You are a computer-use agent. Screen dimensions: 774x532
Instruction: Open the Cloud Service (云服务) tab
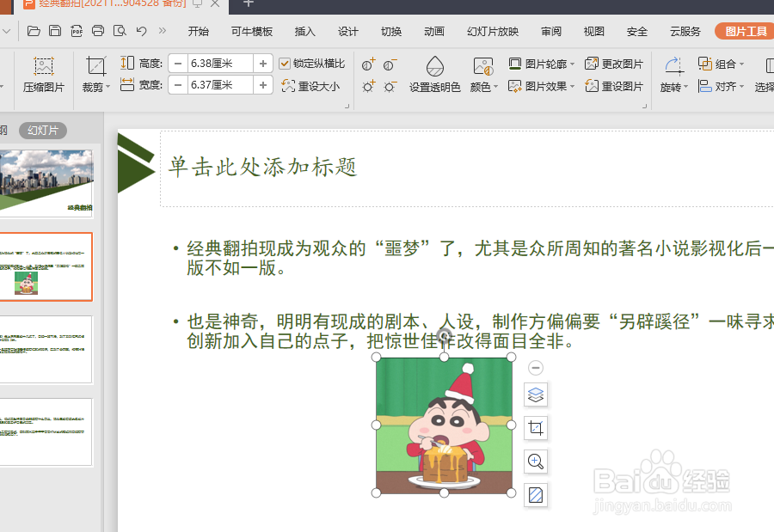click(685, 31)
